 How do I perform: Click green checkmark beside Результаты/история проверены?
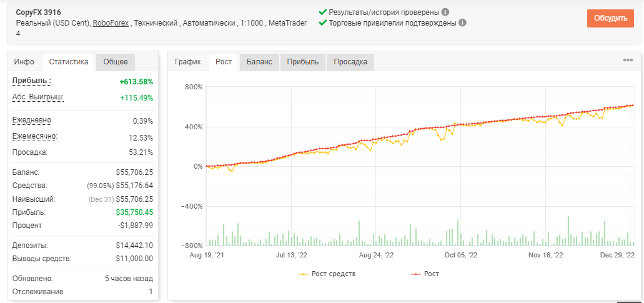point(323,12)
